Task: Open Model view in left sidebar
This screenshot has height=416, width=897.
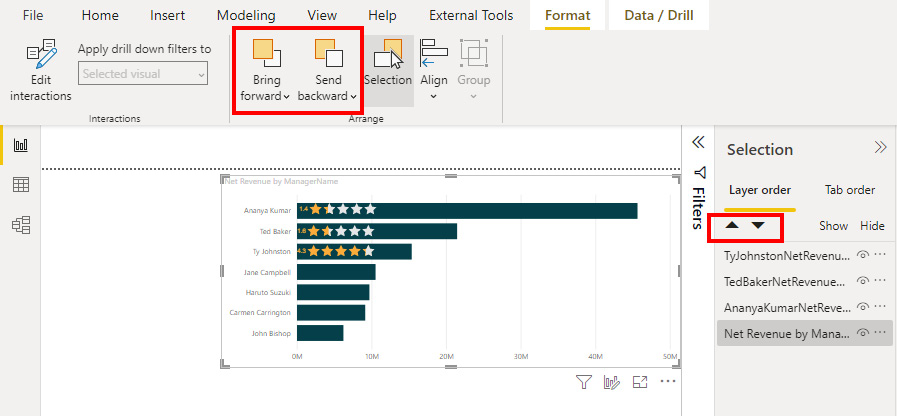Action: [x=20, y=224]
